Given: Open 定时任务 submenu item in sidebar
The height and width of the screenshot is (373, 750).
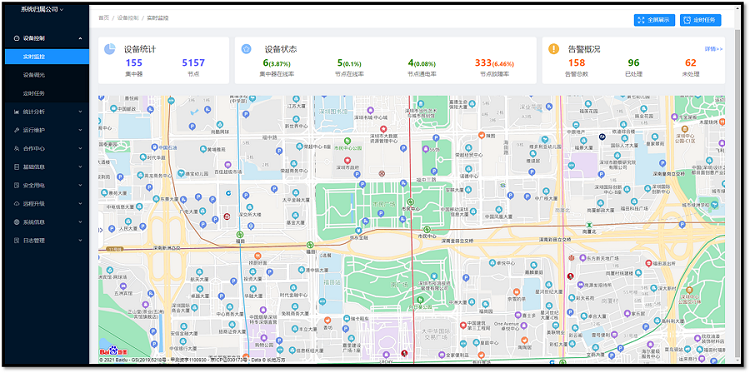Looking at the screenshot, I should coord(33,93).
